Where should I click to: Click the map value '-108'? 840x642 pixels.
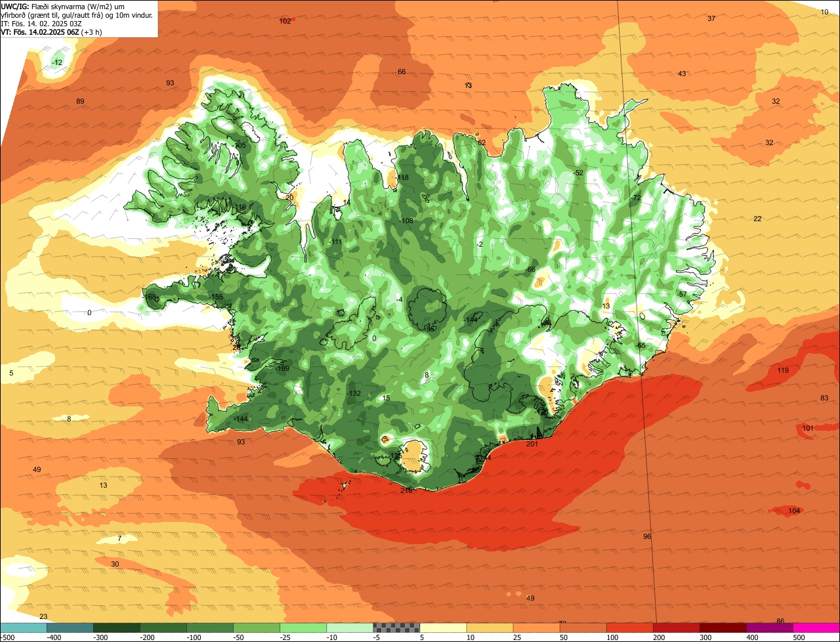pos(407,221)
